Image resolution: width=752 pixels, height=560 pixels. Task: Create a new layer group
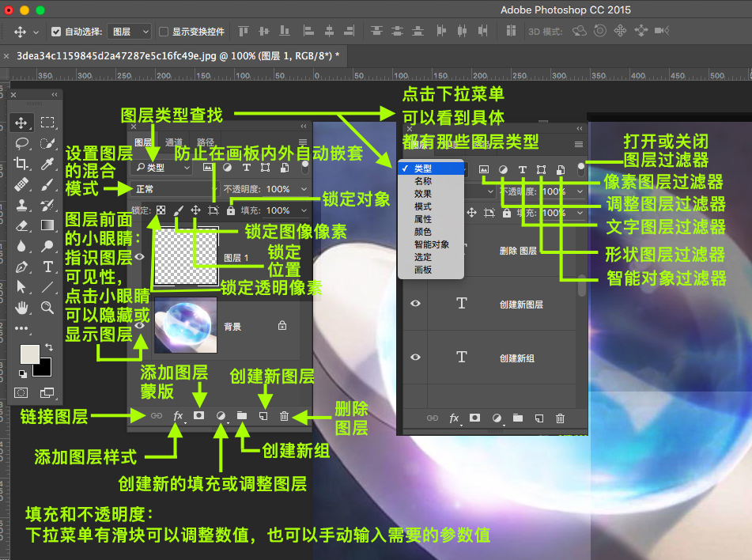(243, 415)
